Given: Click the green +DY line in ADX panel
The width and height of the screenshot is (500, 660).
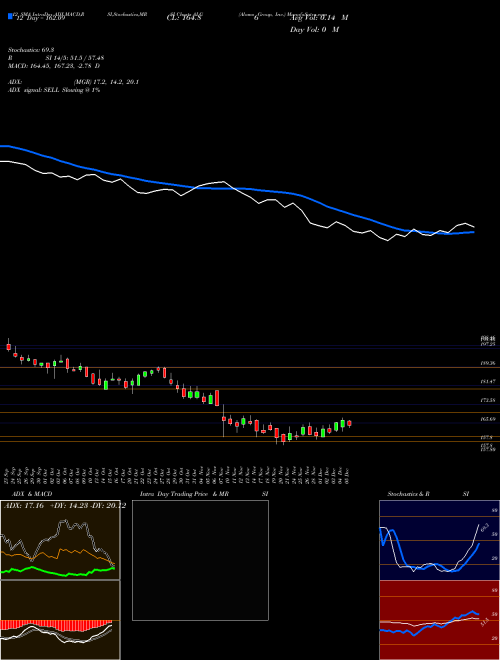Looking at the screenshot, I should [59, 572].
